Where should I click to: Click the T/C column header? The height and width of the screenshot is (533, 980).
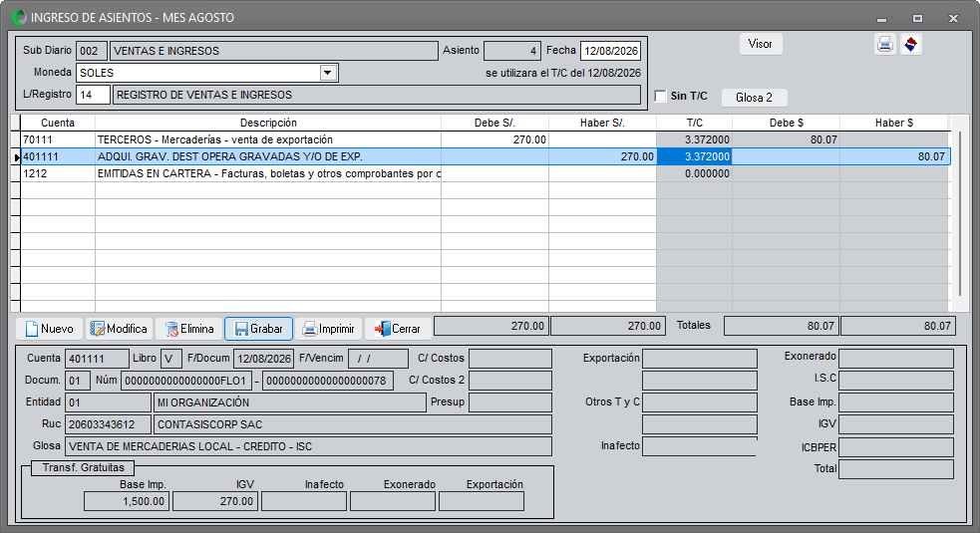click(695, 123)
